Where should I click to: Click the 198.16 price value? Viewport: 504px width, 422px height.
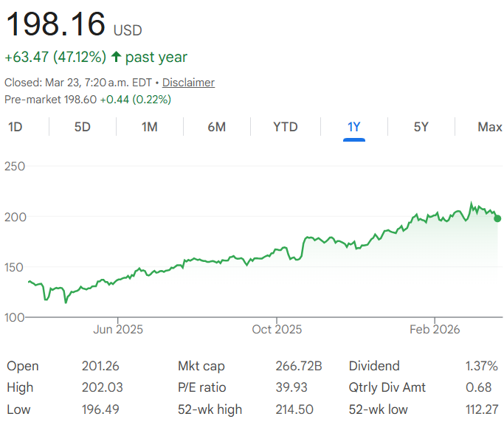(55, 24)
